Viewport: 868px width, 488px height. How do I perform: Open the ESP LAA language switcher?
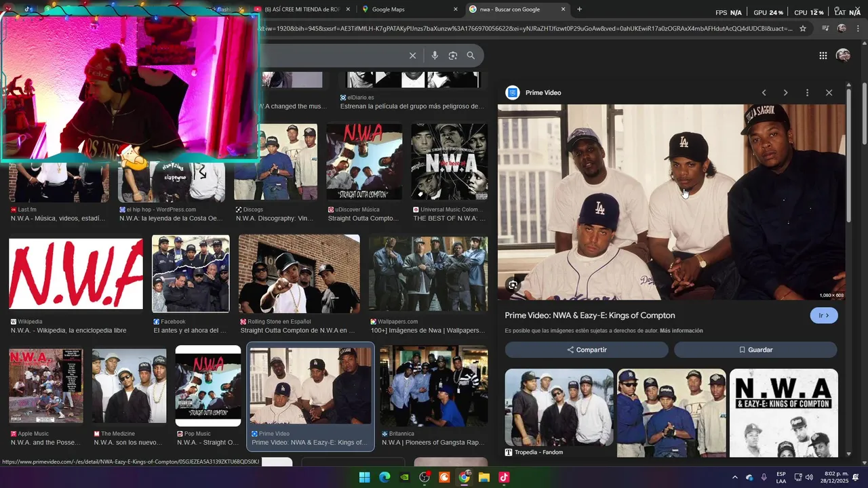click(781, 478)
